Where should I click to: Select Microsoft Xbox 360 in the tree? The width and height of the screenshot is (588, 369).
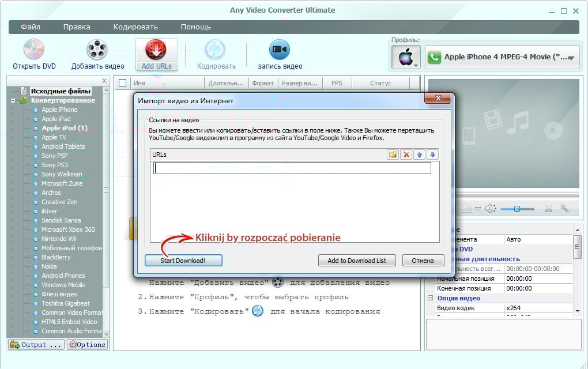pos(68,229)
